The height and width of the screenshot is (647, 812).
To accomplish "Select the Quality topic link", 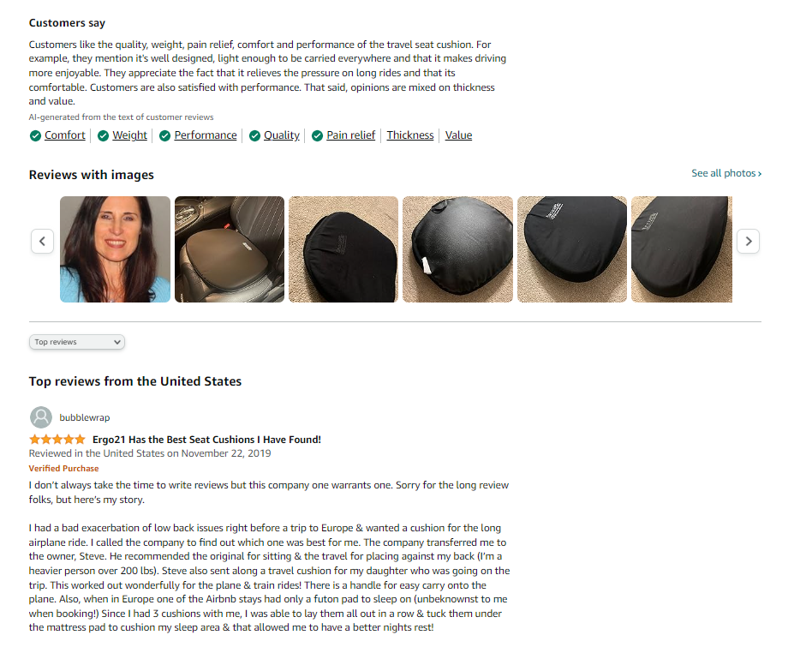I will (282, 135).
